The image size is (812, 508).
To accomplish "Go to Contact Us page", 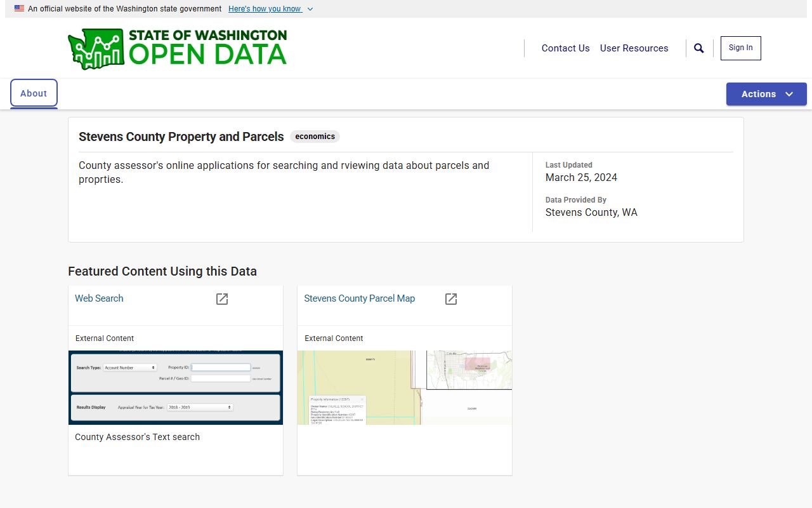I will click(565, 48).
